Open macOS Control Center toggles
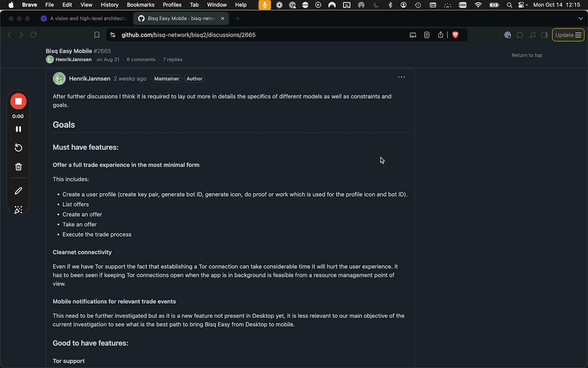The height and width of the screenshot is (368, 588). click(x=521, y=5)
